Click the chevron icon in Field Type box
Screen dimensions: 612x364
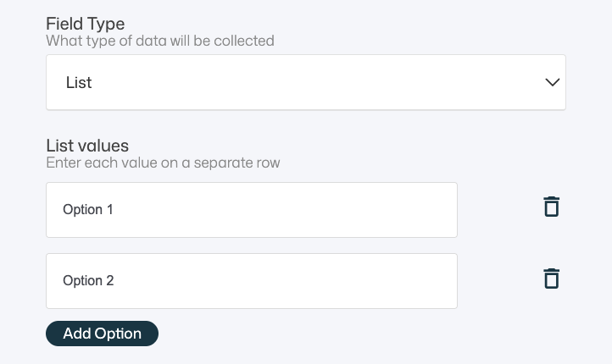[552, 82]
